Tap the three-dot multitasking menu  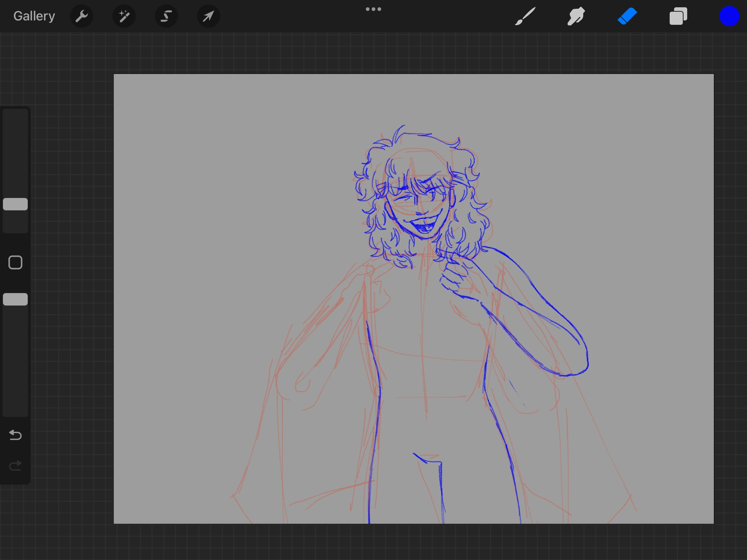373,9
